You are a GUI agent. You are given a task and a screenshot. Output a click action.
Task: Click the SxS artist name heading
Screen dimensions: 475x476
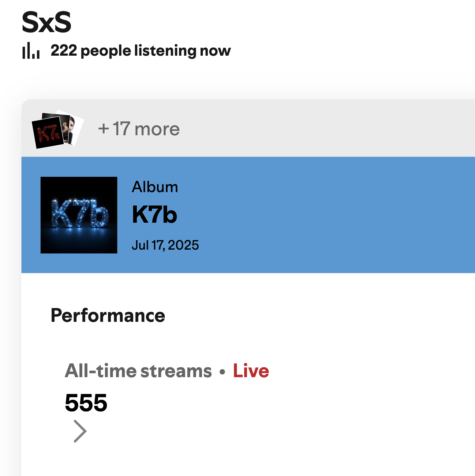[x=47, y=22]
